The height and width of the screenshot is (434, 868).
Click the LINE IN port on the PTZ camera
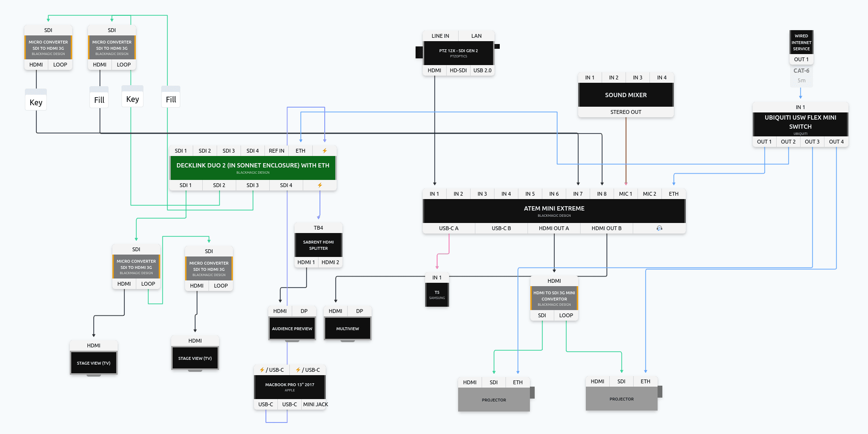[440, 36]
